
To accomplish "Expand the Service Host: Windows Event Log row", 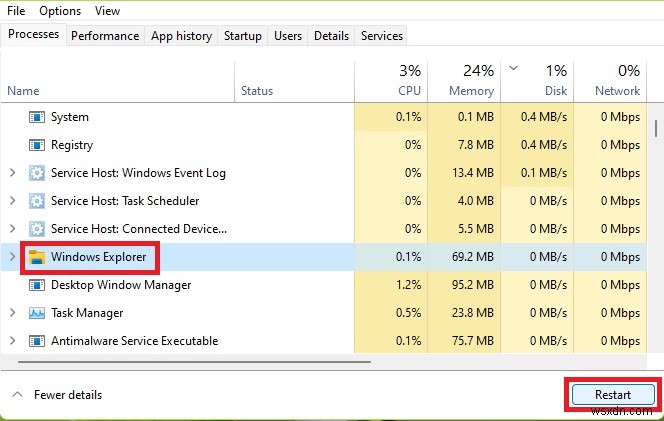I will pyautogui.click(x=12, y=173).
